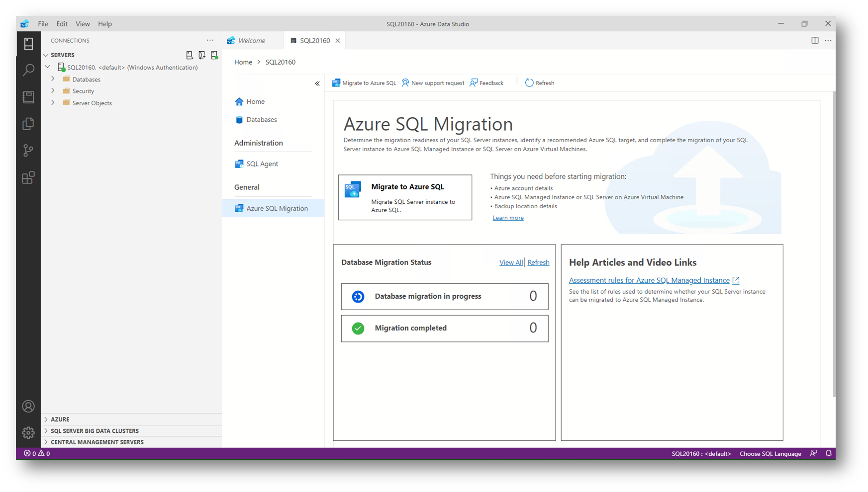
Task: Open the View menu
Action: pos(83,24)
